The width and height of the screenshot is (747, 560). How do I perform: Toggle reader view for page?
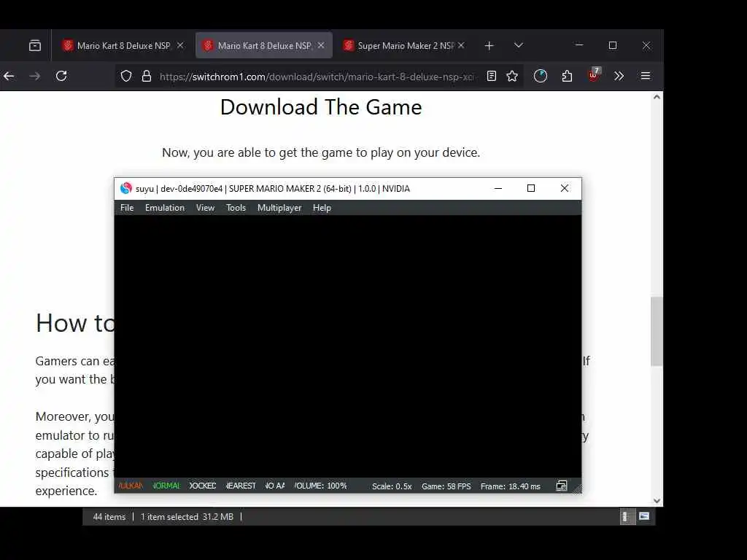(x=492, y=76)
